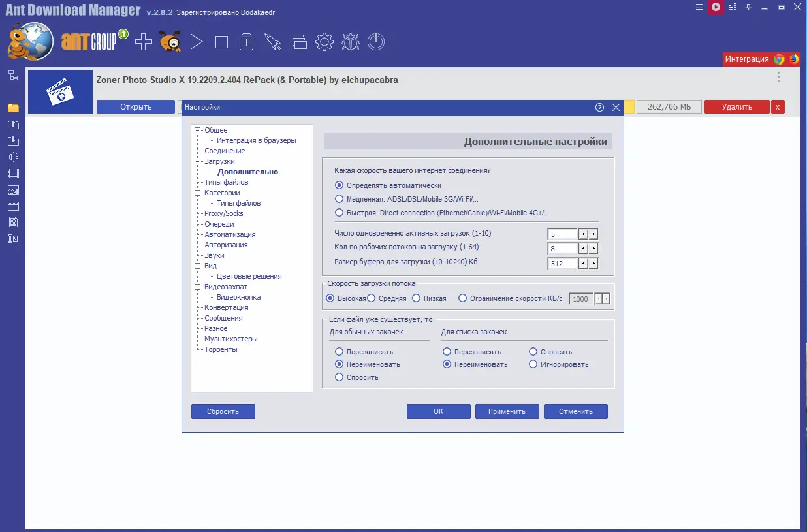Click the pin icon in title bar
Image resolution: width=807 pixels, height=532 pixels.
coord(749,7)
